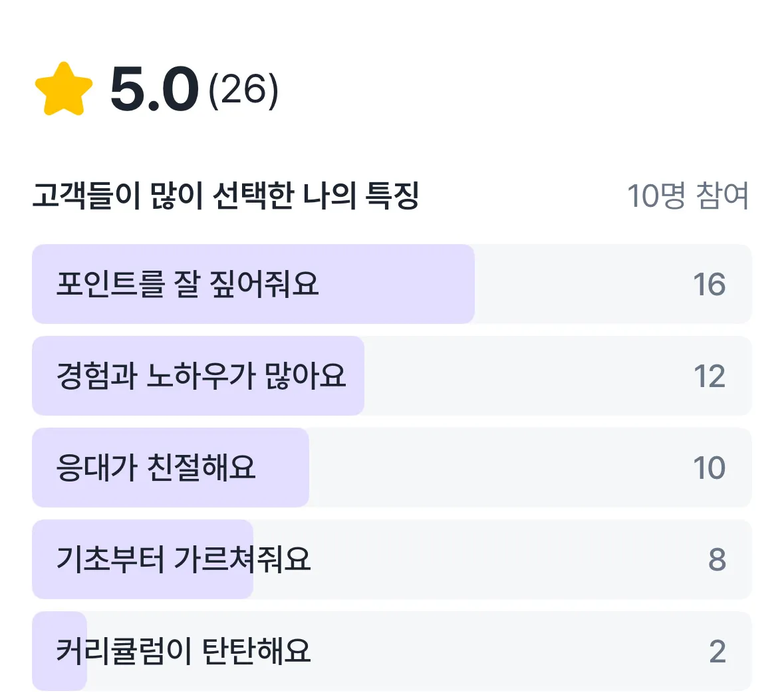Click the count 2 beside 커리큘럼이 탄탄해요

(x=716, y=651)
